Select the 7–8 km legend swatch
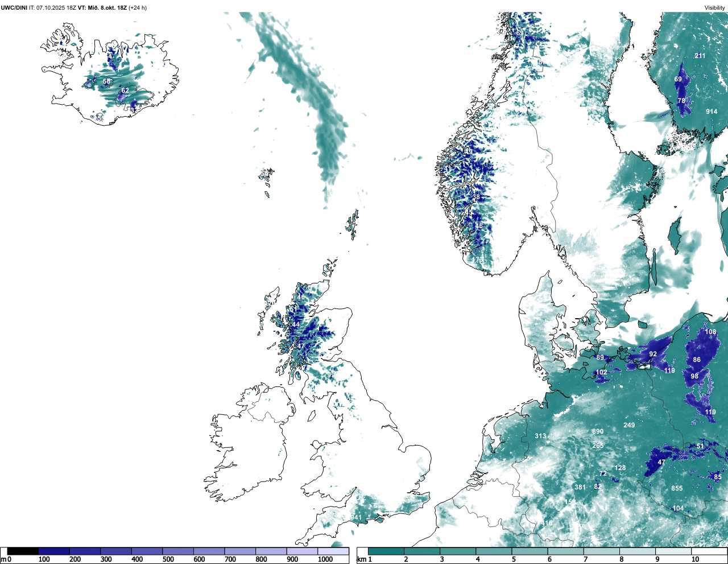The height and width of the screenshot is (564, 728). [x=602, y=551]
